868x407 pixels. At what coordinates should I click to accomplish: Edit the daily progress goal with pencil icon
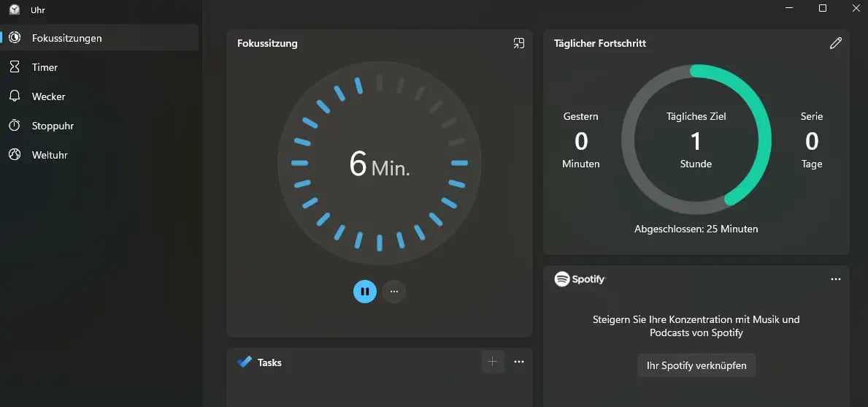(835, 43)
